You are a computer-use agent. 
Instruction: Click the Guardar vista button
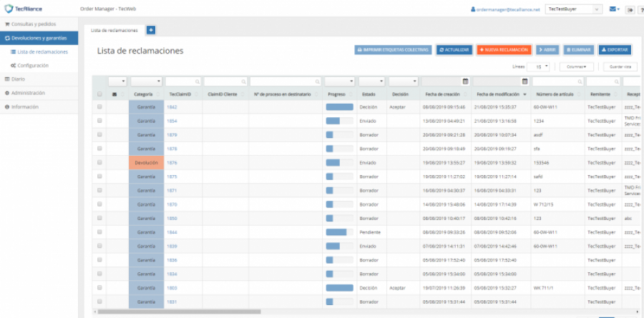[x=620, y=66]
